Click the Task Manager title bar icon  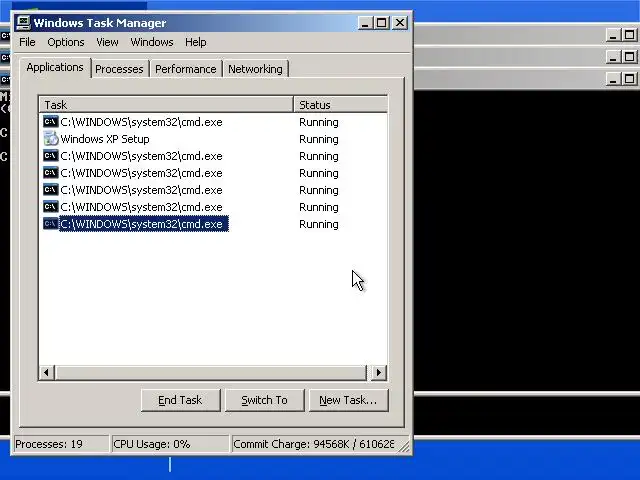point(23,22)
